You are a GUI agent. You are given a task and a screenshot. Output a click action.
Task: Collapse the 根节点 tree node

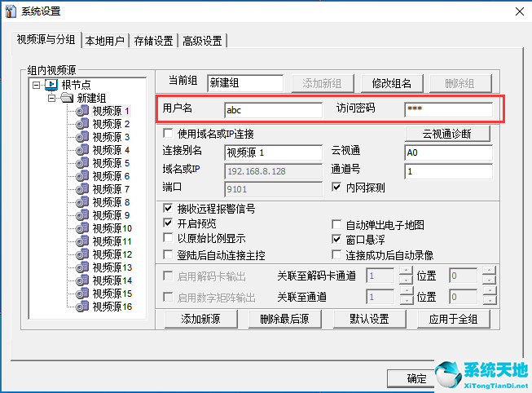click(36, 85)
